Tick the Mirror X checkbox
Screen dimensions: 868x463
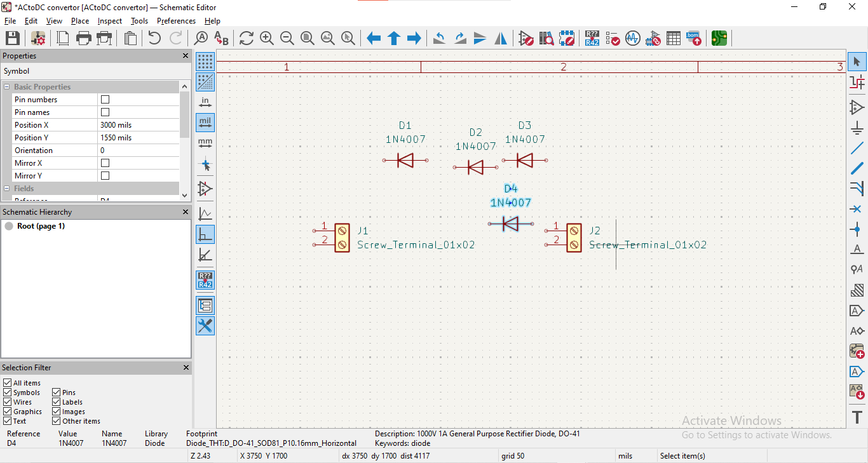tap(105, 163)
